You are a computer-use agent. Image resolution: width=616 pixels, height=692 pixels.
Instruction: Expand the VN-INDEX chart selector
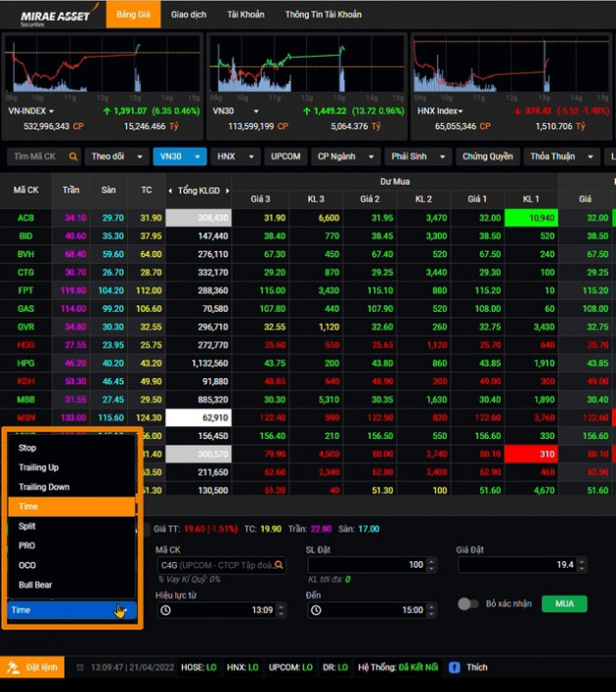pyautogui.click(x=52, y=111)
